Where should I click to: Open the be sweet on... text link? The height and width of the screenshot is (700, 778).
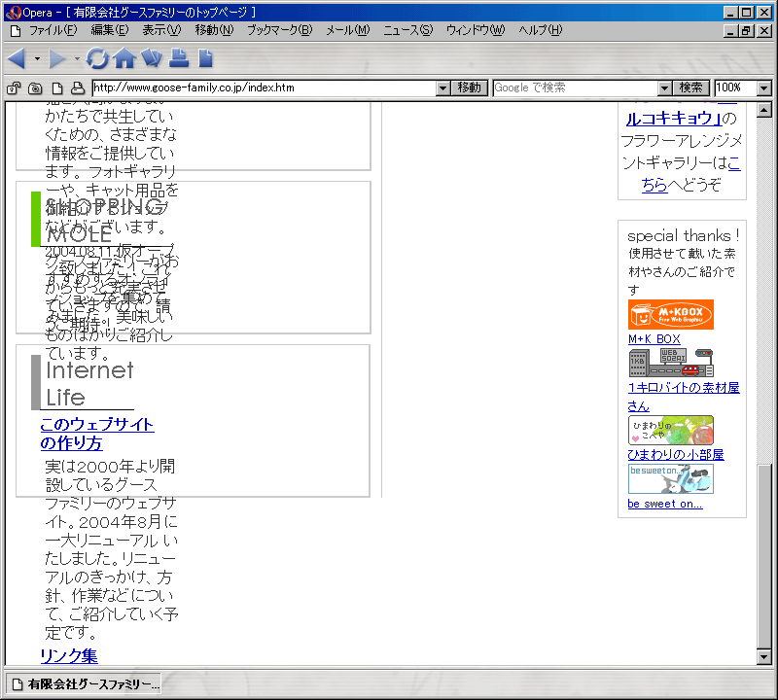(x=665, y=504)
